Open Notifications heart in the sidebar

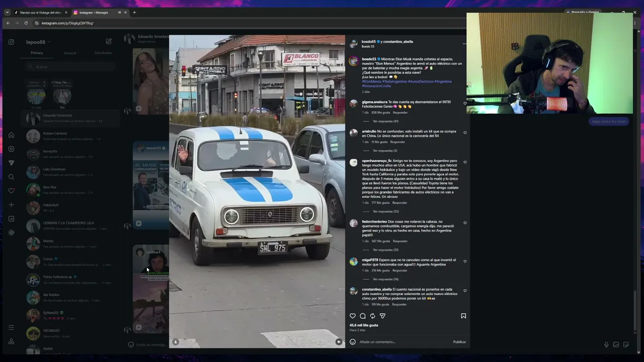11,191
